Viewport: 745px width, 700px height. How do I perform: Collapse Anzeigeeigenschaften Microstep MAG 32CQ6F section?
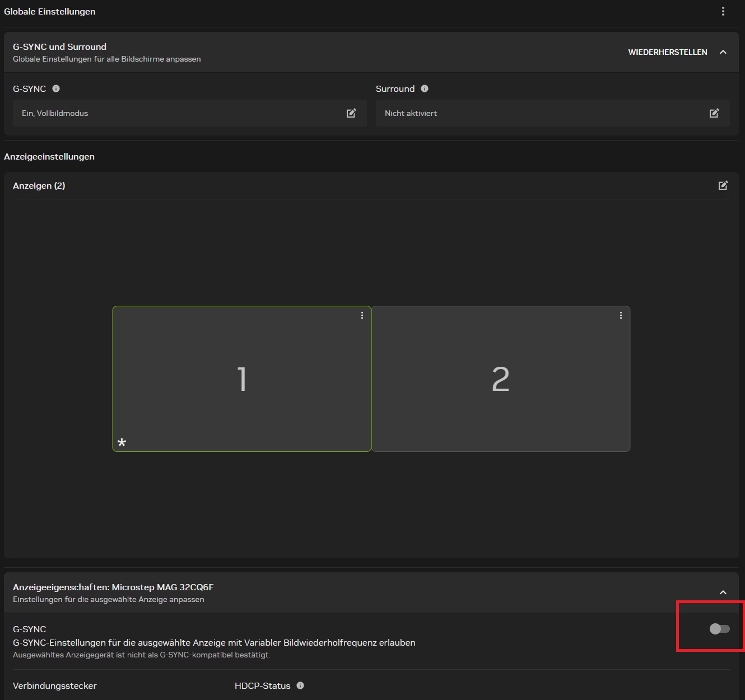coord(723,592)
